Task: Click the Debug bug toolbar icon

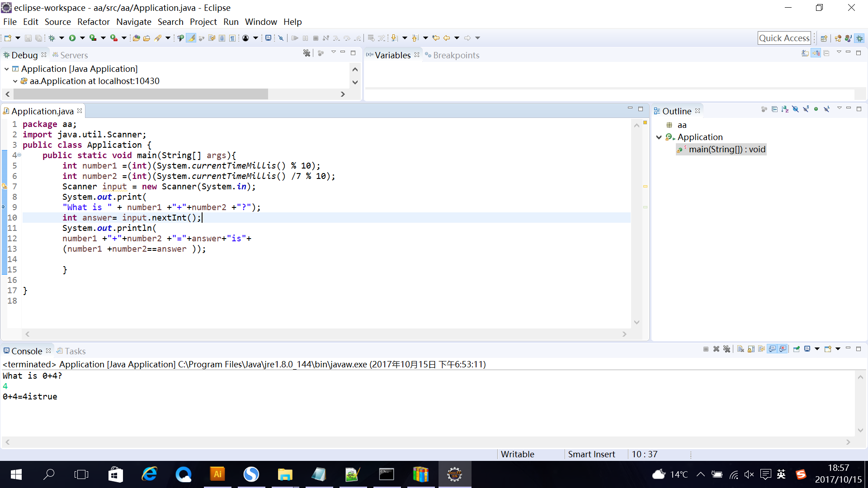Action: [x=52, y=38]
